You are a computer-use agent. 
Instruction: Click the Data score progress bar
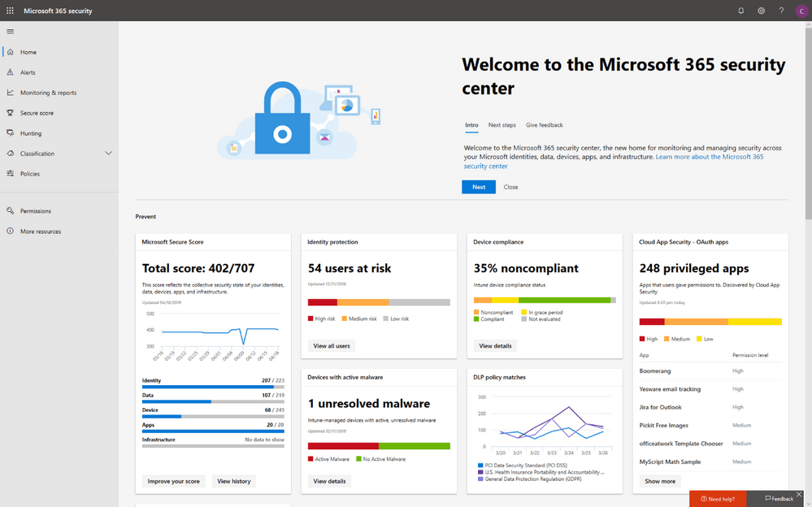click(213, 401)
